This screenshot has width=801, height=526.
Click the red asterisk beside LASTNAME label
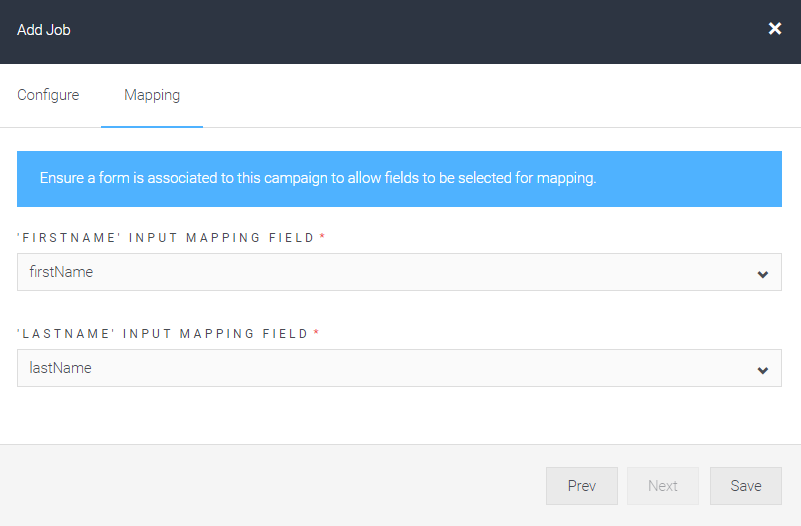coord(316,332)
